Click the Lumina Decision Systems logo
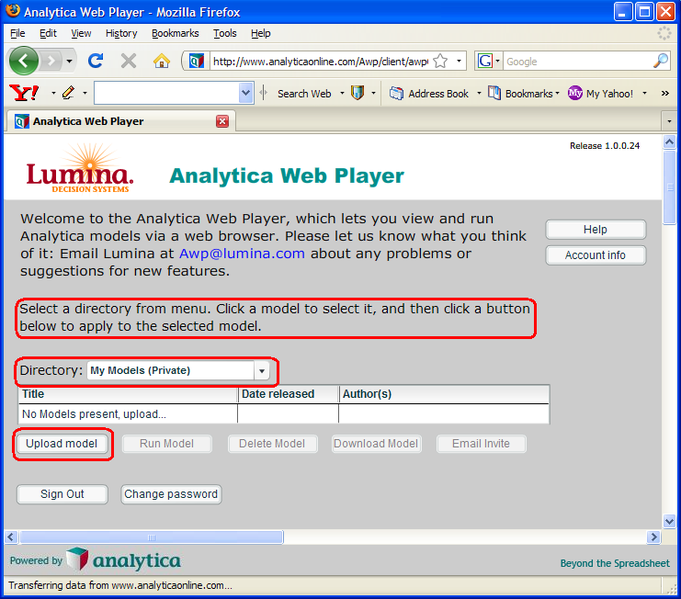 (x=79, y=170)
